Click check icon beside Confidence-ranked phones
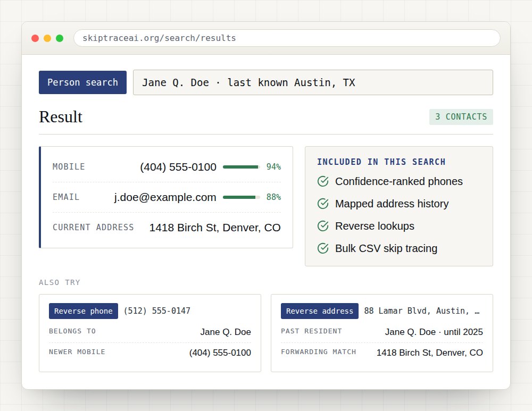 [x=323, y=181]
